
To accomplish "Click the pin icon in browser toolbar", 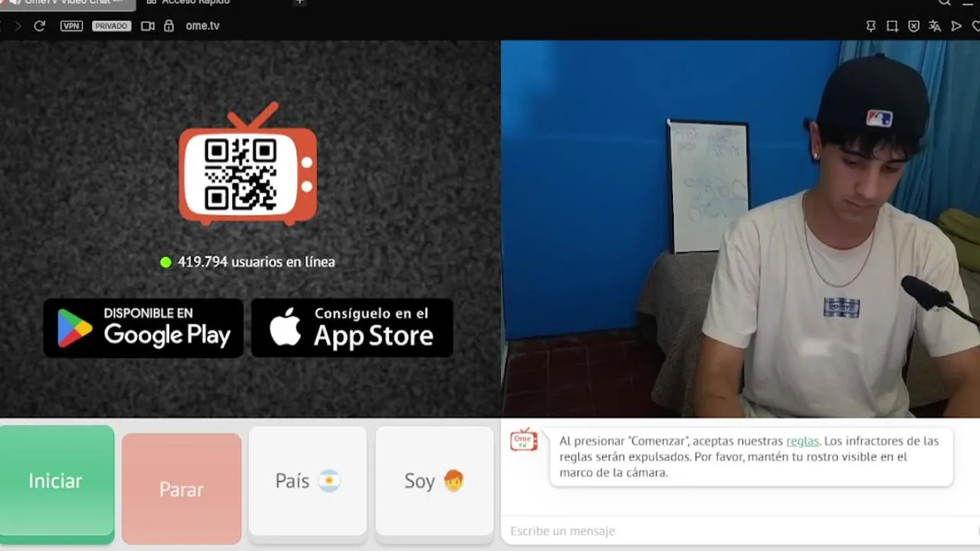I will [871, 26].
